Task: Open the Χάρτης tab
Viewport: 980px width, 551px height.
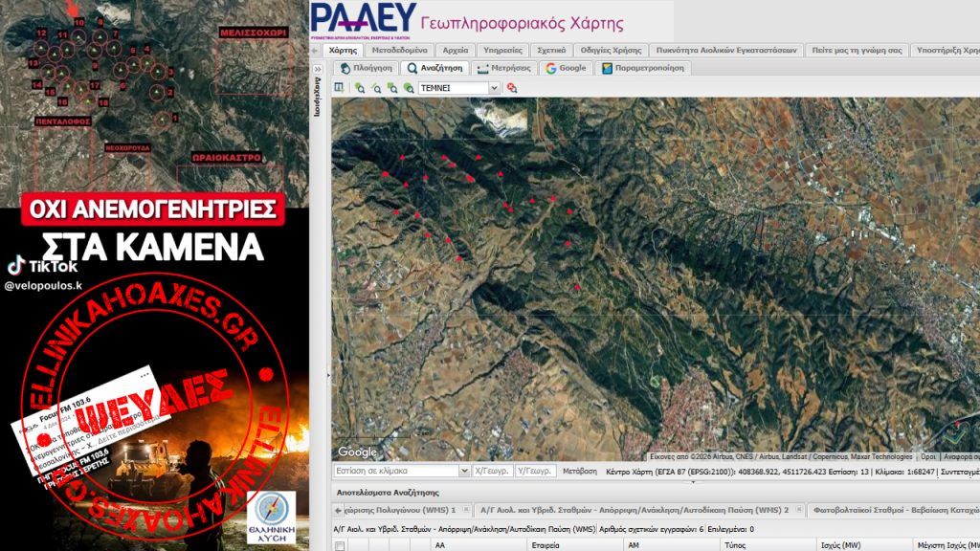Action: click(343, 50)
